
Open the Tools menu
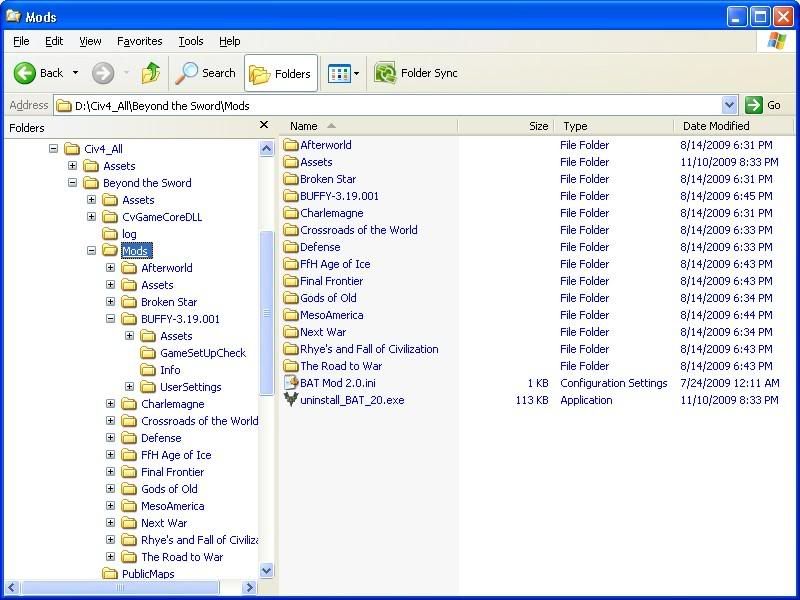[x=191, y=41]
